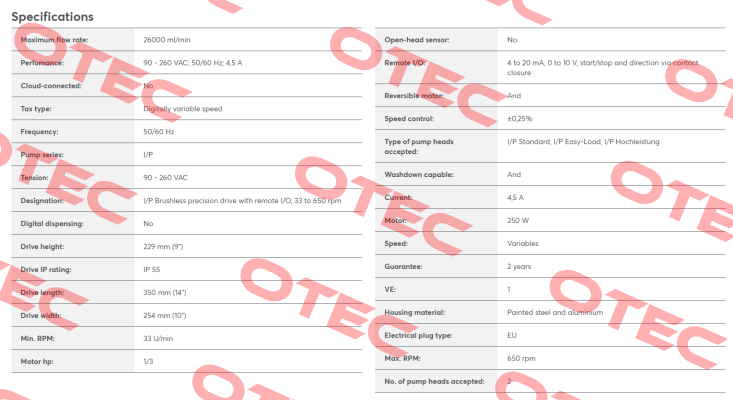Select the Maximum flow rate label
The height and width of the screenshot is (400, 733).
click(x=54, y=40)
